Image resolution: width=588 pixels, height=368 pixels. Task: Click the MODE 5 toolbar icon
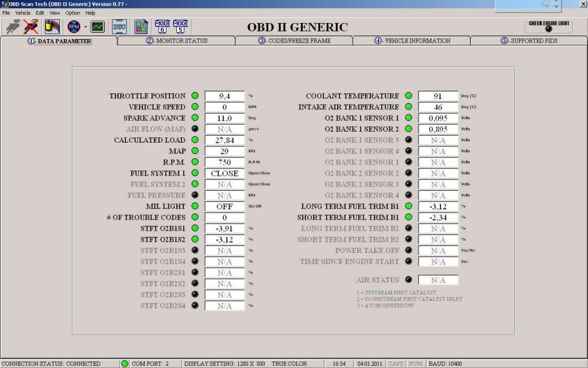tap(181, 26)
